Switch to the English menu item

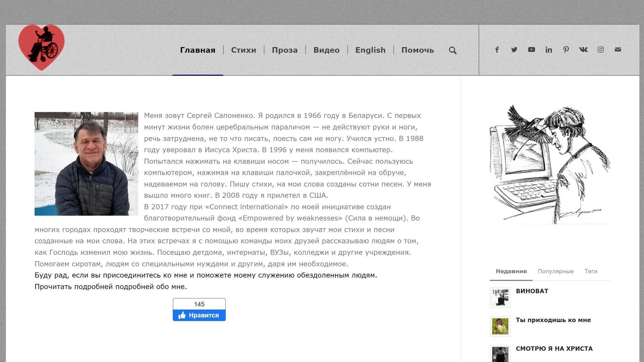(370, 50)
